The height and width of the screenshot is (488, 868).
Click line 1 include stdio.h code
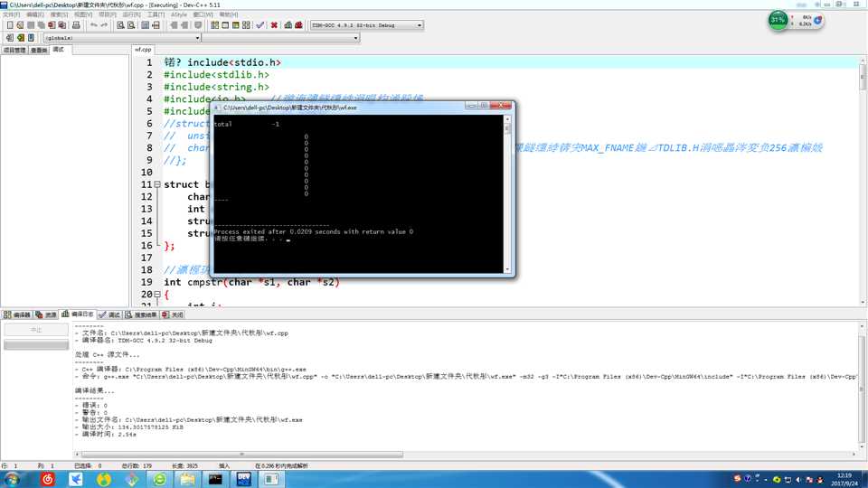(x=222, y=62)
